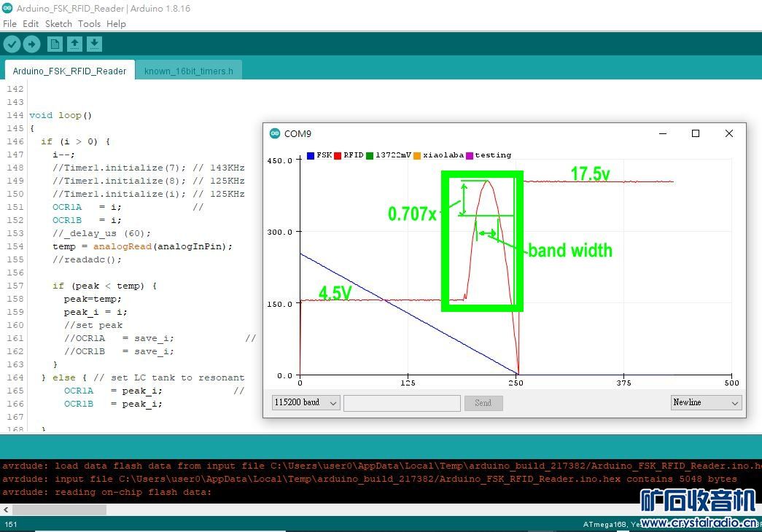Switch to the known_16bit_timers.h tab
The image size is (762, 532).
point(189,71)
